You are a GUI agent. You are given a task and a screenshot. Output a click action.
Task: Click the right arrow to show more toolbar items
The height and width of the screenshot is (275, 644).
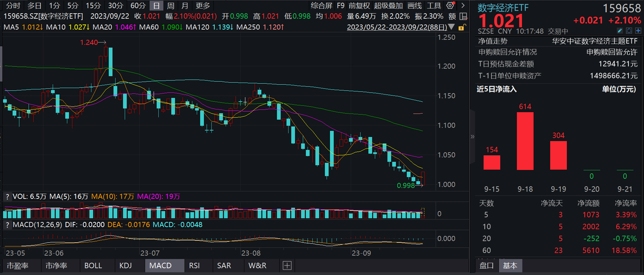click(x=463, y=5)
